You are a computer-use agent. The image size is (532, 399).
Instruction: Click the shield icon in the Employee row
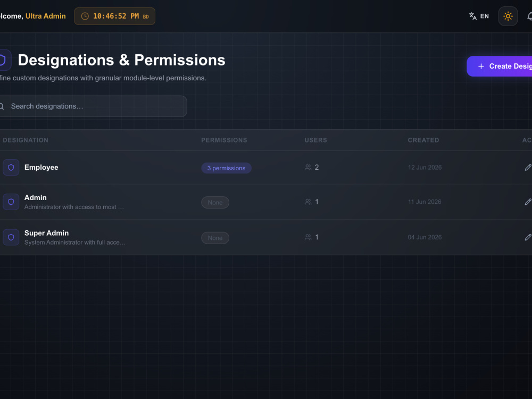pos(11,167)
